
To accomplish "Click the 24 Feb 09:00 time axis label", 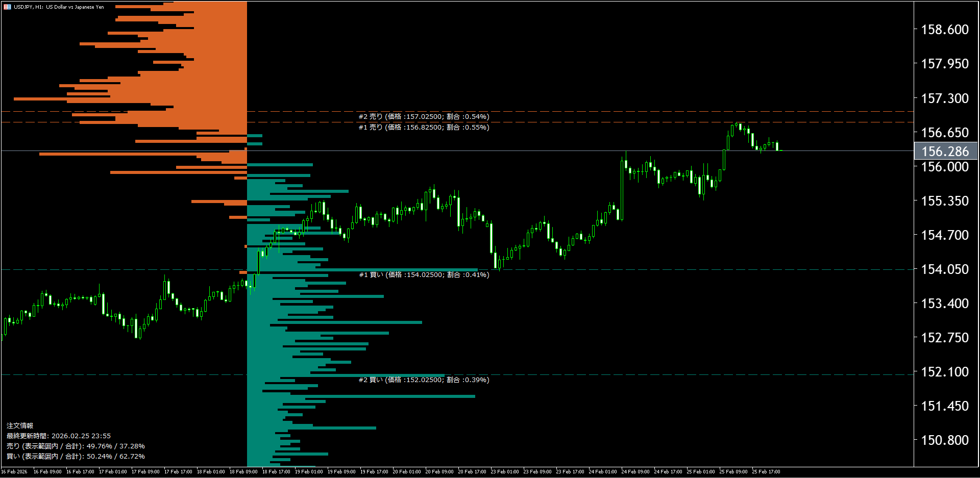I will tap(635, 472).
